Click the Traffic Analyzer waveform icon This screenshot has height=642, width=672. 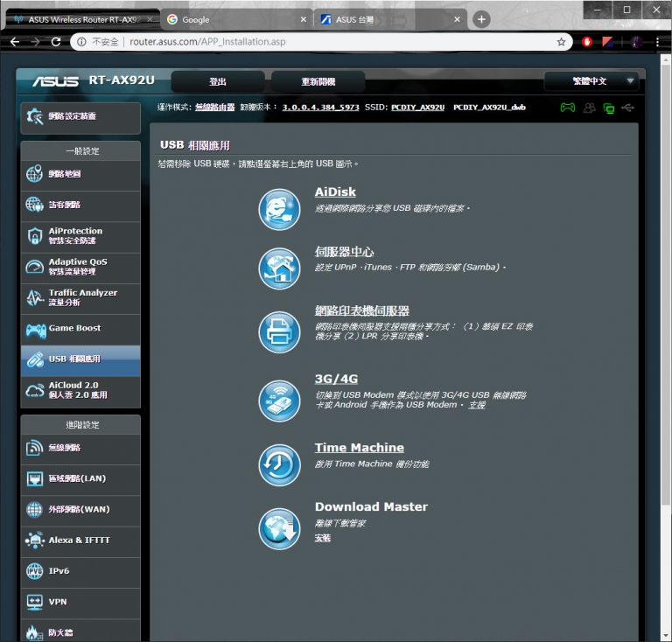[x=35, y=297]
